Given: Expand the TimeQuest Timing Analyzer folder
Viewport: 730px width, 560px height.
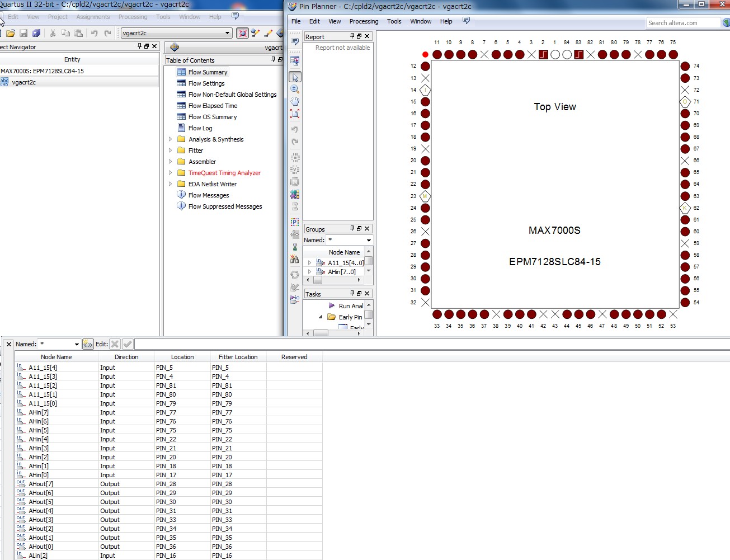Looking at the screenshot, I should pyautogui.click(x=171, y=172).
